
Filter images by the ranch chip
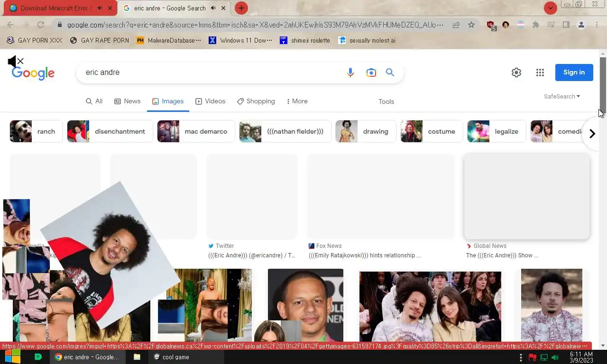tap(36, 131)
